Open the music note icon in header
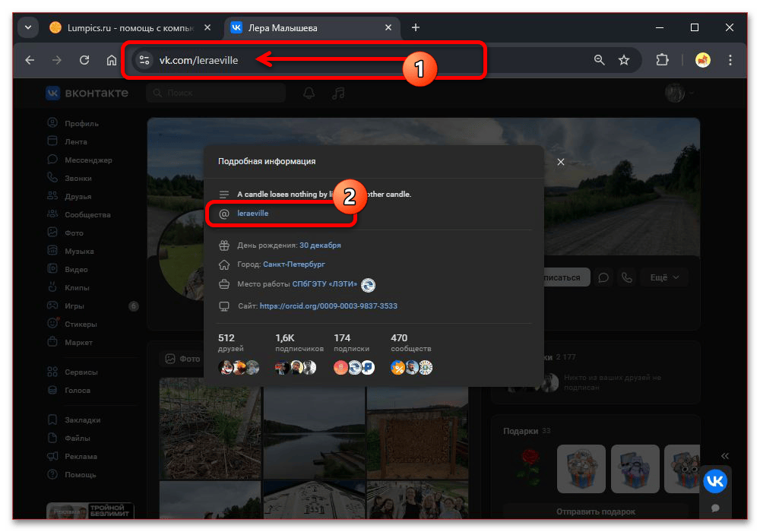Image resolution: width=760 pixels, height=532 pixels. tap(338, 93)
